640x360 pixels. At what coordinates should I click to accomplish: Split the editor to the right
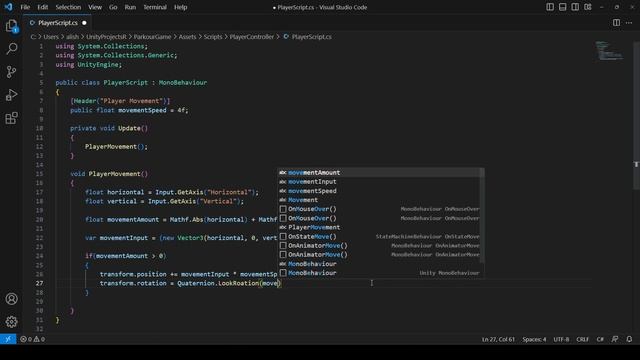[616, 23]
